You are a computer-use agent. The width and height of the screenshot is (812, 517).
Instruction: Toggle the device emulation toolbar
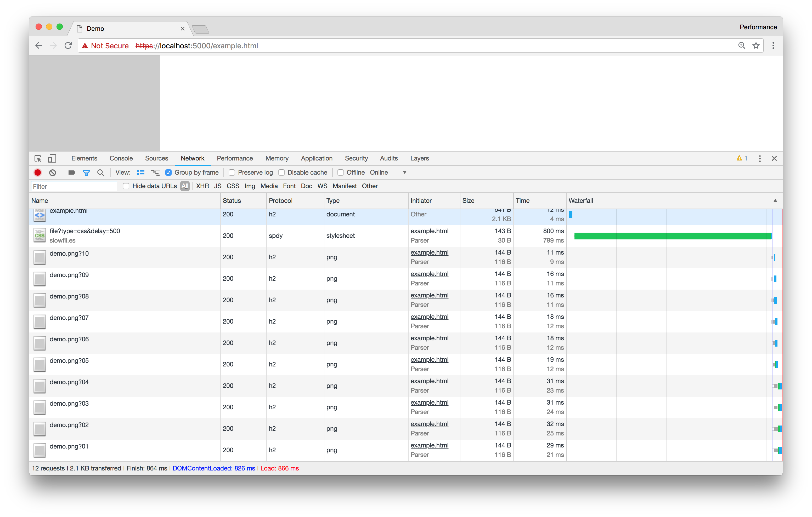[x=52, y=158]
